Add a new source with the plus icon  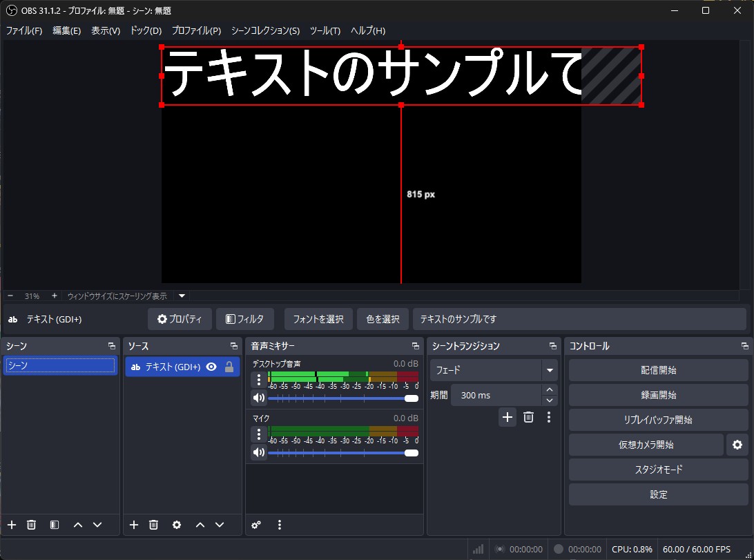133,525
